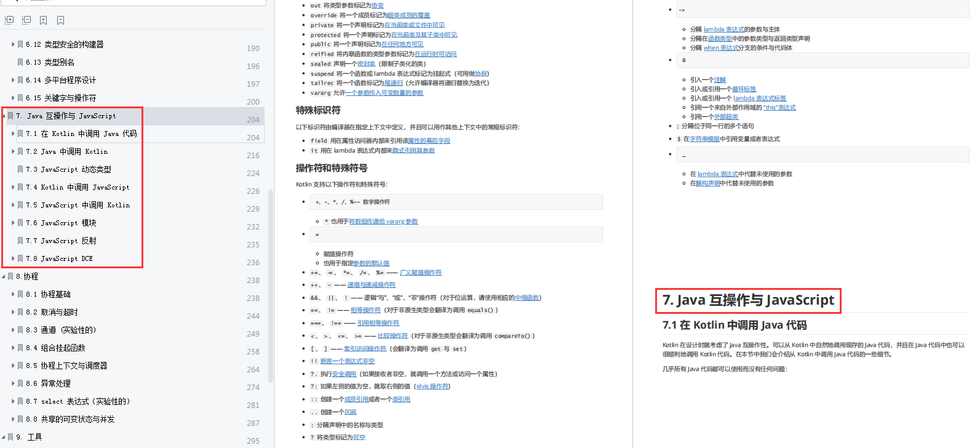Expand 7.6 JavaScript 模块 node
This screenshot has width=980, height=448.
coord(13,223)
